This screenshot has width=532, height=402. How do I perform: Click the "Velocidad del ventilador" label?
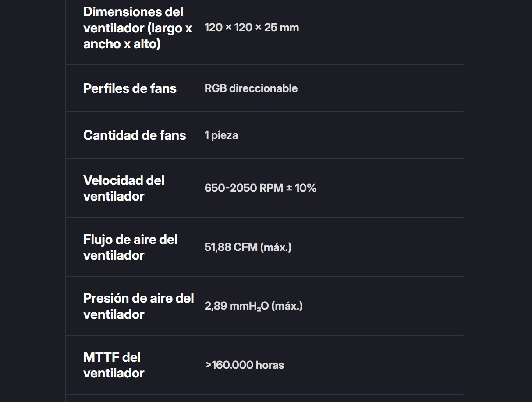pos(124,188)
